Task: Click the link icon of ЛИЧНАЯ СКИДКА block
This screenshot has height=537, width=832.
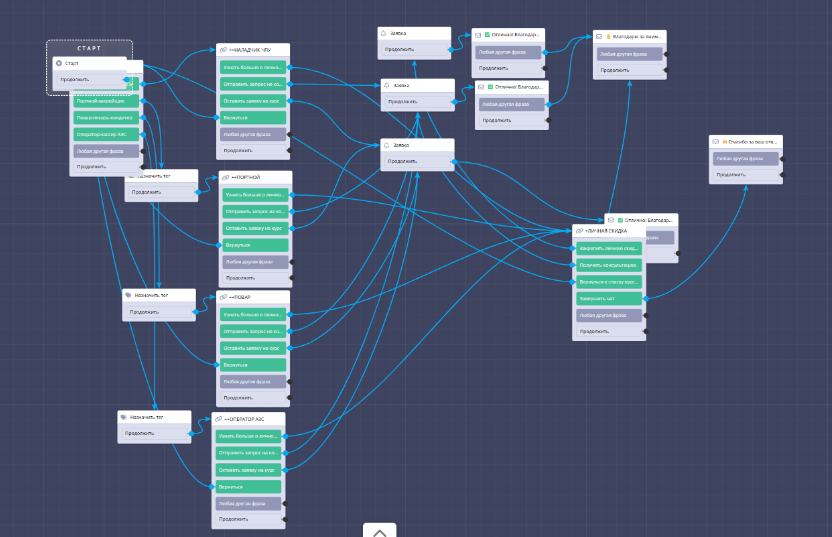Action: (x=580, y=230)
